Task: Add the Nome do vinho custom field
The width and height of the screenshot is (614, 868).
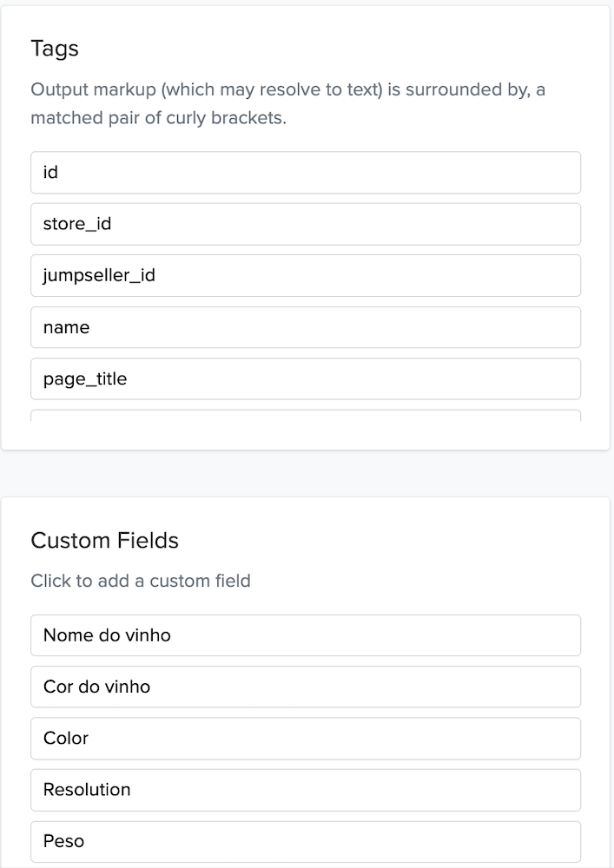Action: coord(306,635)
